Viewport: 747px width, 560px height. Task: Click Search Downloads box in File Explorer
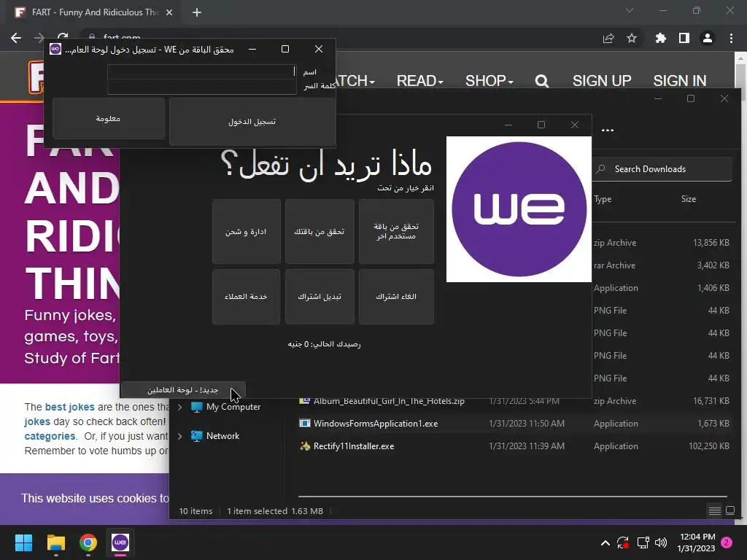(662, 169)
